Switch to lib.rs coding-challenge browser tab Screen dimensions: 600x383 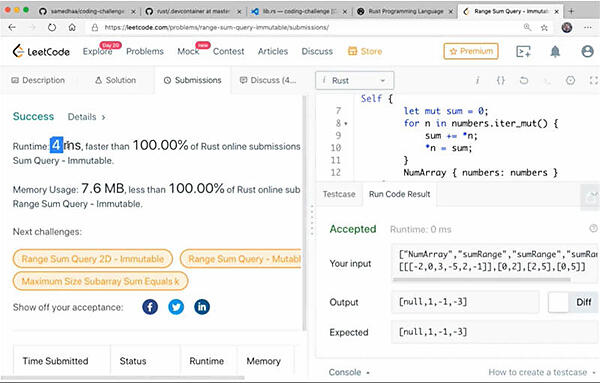tap(298, 11)
